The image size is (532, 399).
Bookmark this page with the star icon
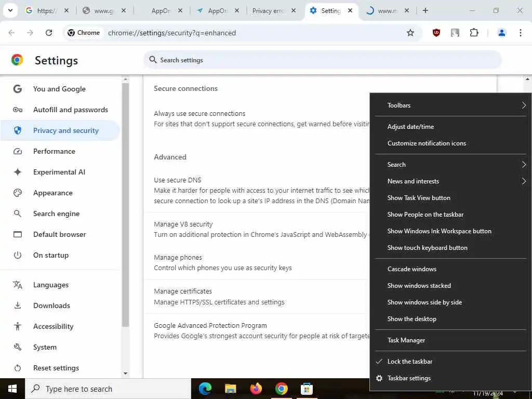pos(410,33)
